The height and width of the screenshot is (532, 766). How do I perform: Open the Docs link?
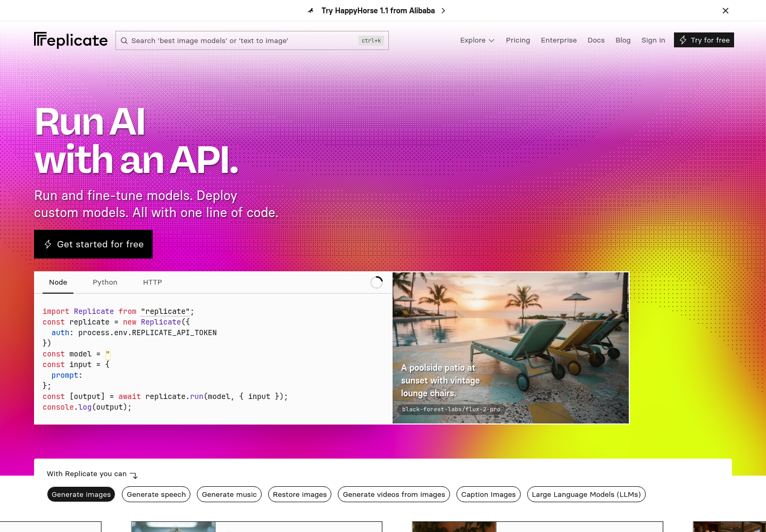596,40
